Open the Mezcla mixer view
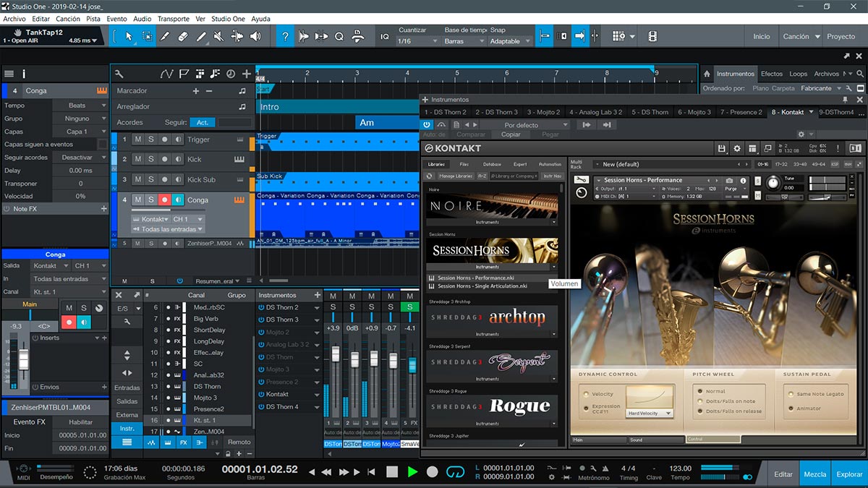The width and height of the screenshot is (868, 488). 815,474
